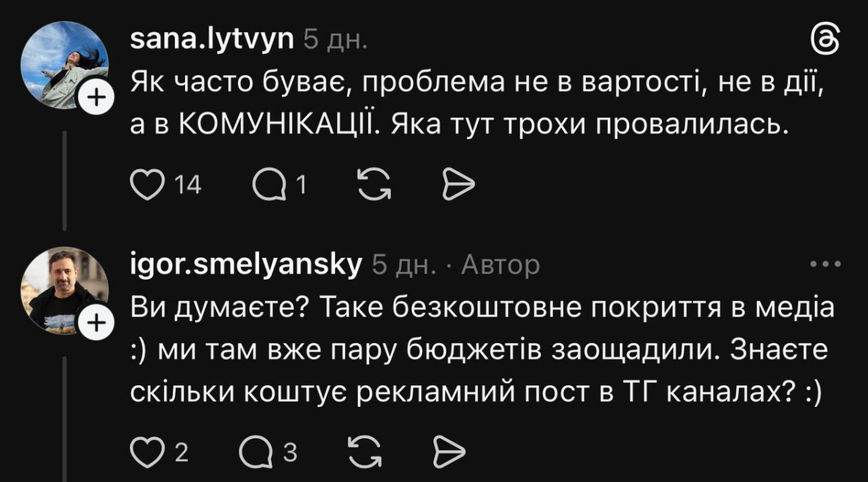Open replies on sana.lytvyn's comment
Screen dimensions: 868x482
(x=268, y=186)
